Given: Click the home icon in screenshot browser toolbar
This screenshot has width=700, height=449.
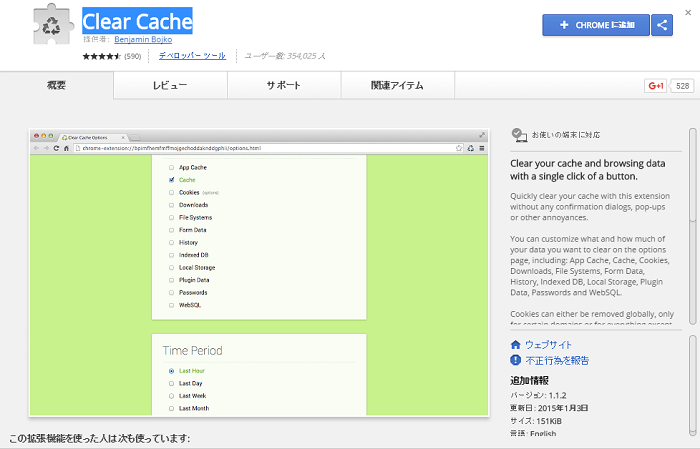Looking at the screenshot, I should coord(66,148).
